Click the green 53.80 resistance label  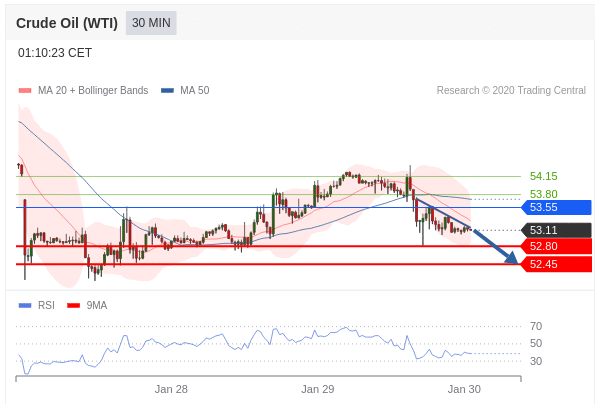pyautogui.click(x=544, y=194)
